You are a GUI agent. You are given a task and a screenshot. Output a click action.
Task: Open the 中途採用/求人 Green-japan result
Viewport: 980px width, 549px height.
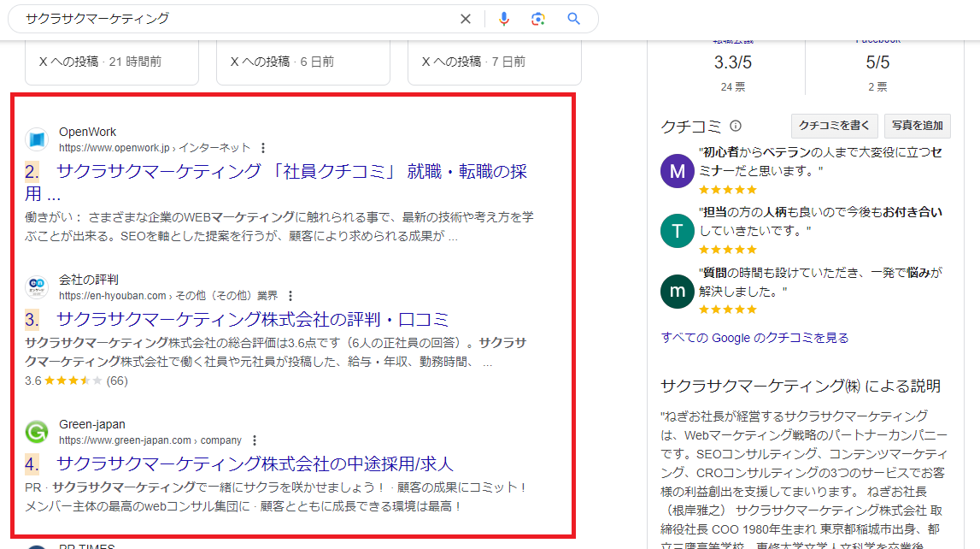pyautogui.click(x=255, y=464)
